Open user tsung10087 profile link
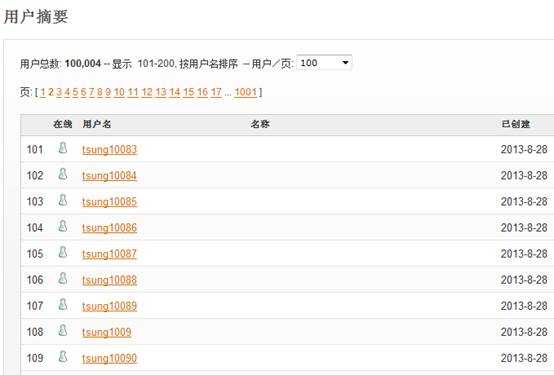 (110, 254)
